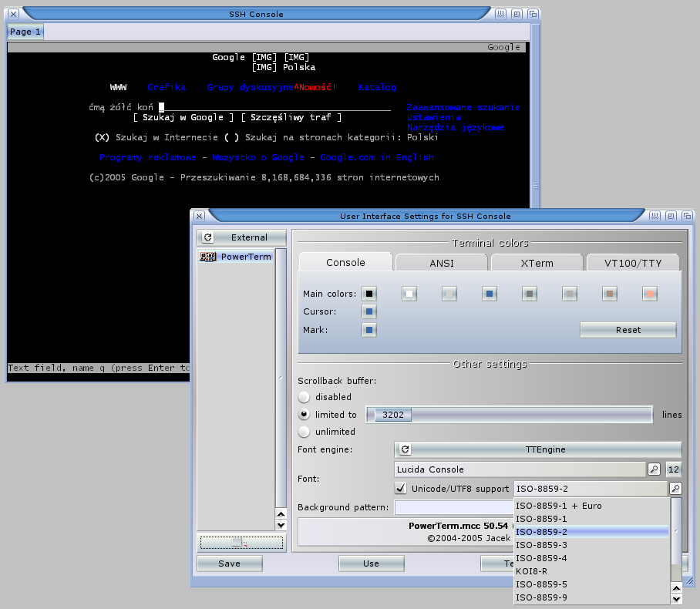Switch to the ANSI colors tab
The height and width of the screenshot is (609, 700).
(x=441, y=263)
